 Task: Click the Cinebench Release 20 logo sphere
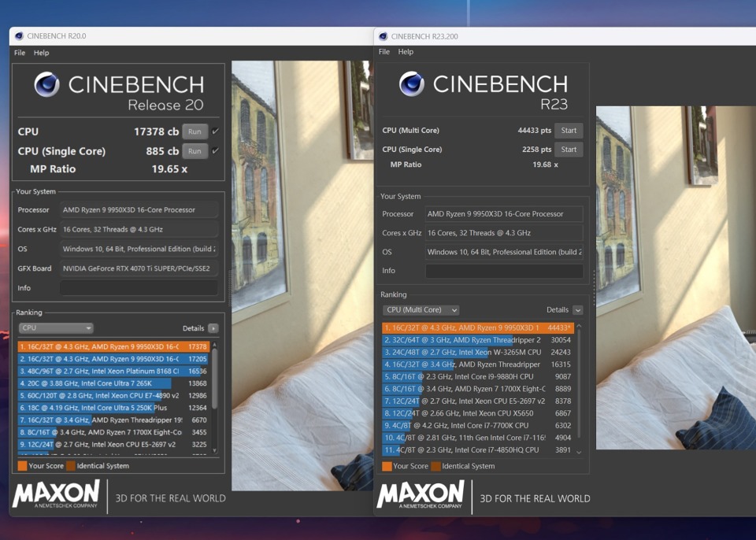46,84
